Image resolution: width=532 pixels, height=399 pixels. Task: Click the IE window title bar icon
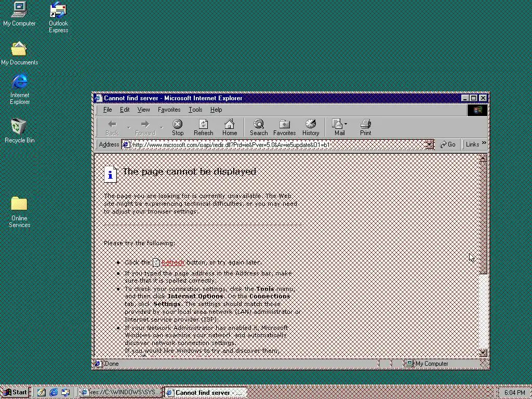(98, 98)
